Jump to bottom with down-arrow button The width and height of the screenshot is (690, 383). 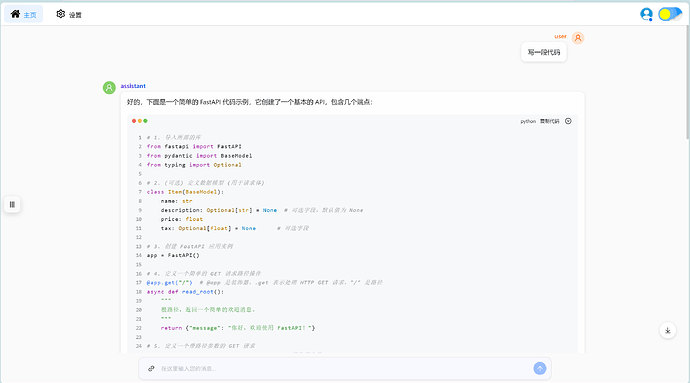pyautogui.click(x=668, y=331)
